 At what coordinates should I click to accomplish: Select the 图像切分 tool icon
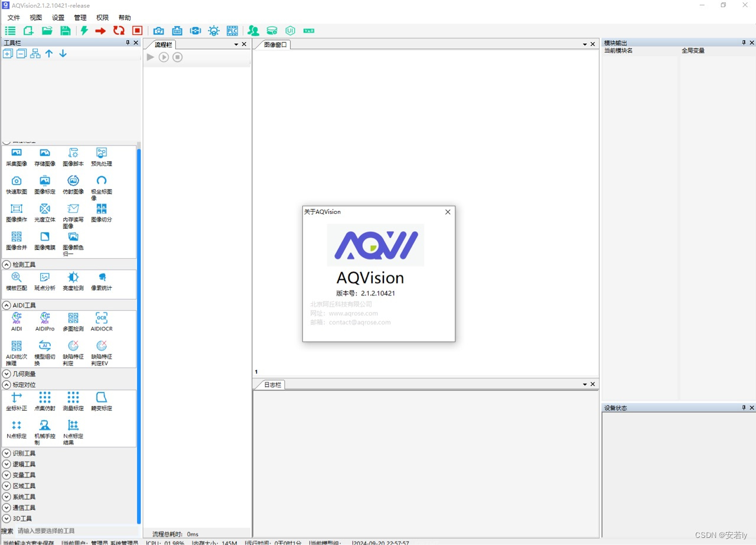[x=102, y=209]
